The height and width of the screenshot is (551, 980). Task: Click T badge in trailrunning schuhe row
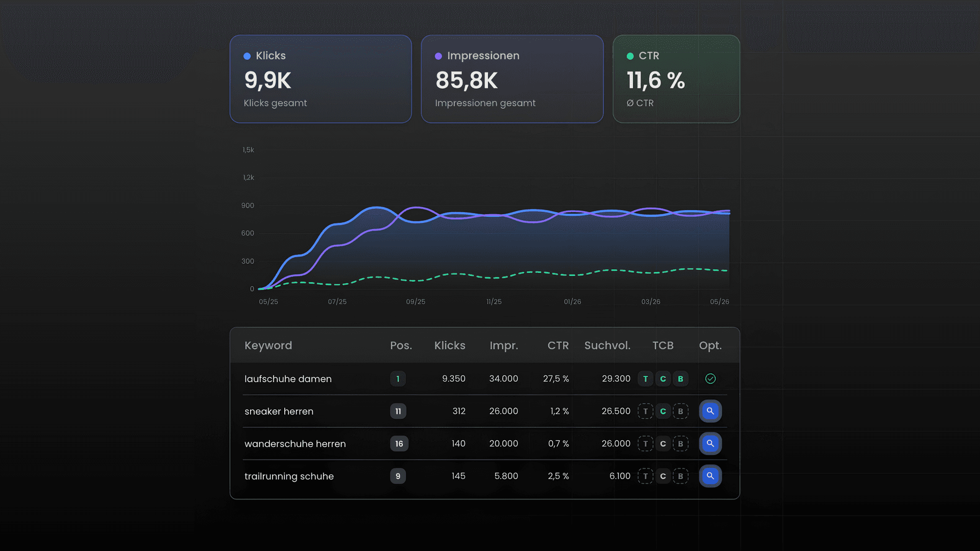point(646,476)
